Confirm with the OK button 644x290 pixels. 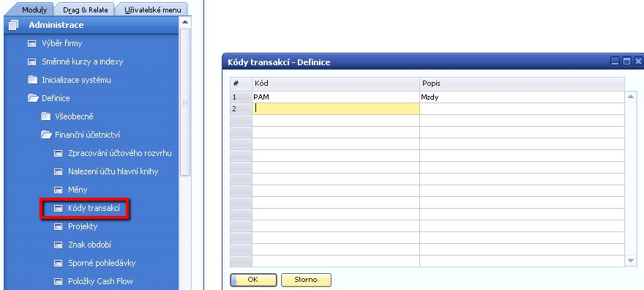click(253, 280)
